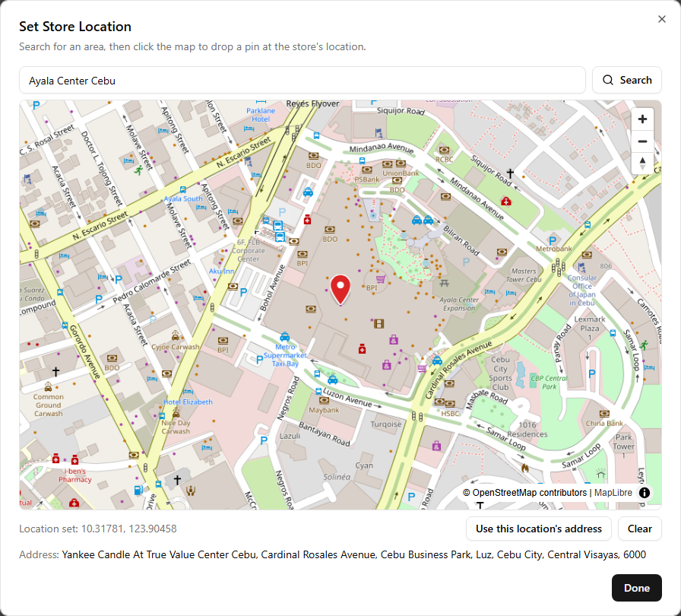Image resolution: width=681 pixels, height=616 pixels.
Task: Click the Yankee Candle address text
Action: 353,554
